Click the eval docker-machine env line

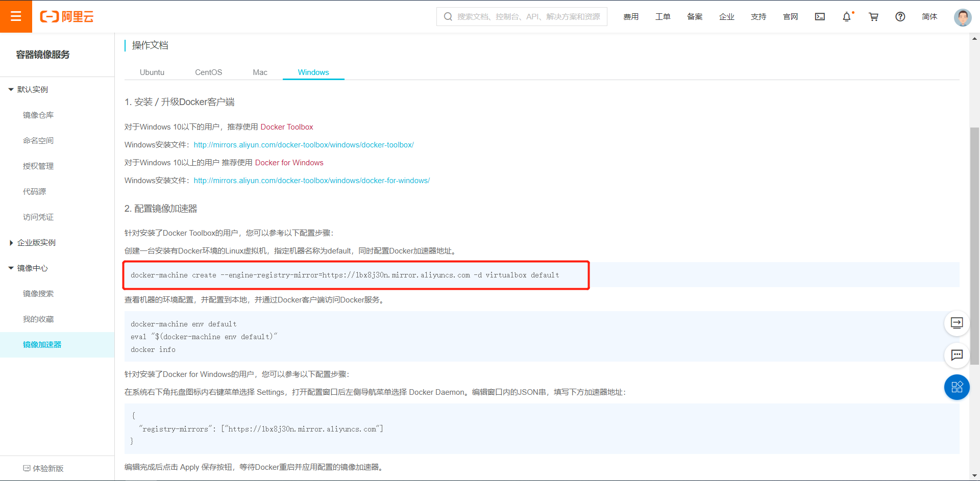coord(204,337)
